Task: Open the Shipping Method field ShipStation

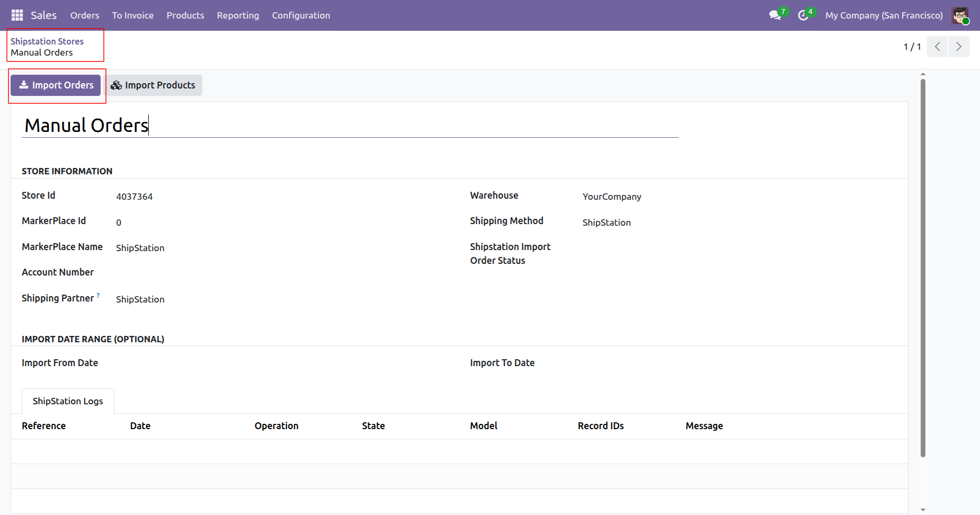Action: (x=740, y=223)
